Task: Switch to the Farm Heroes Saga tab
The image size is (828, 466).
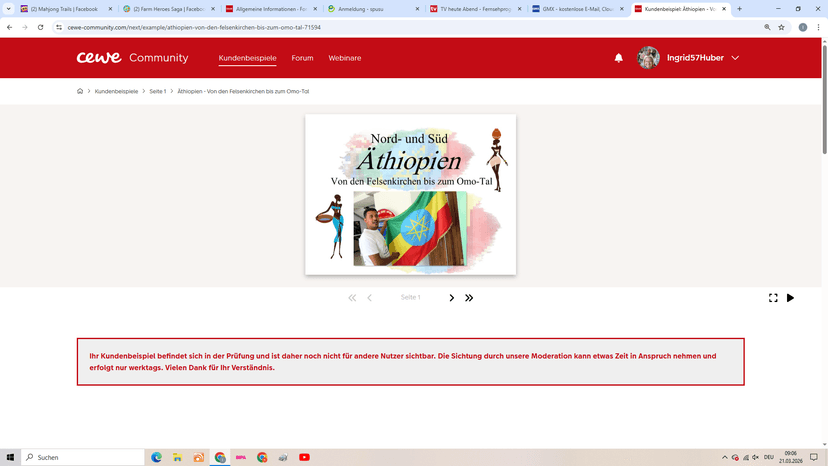Action: point(168,9)
